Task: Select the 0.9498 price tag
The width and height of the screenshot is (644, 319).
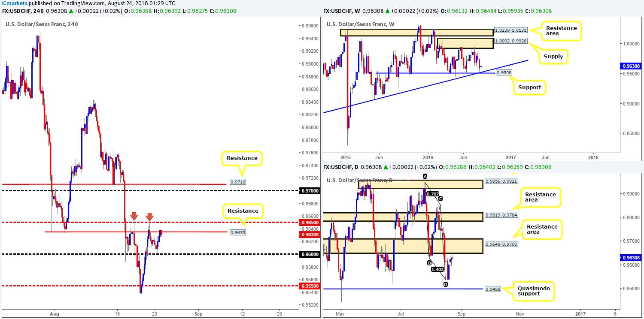Action: pyautogui.click(x=492, y=289)
